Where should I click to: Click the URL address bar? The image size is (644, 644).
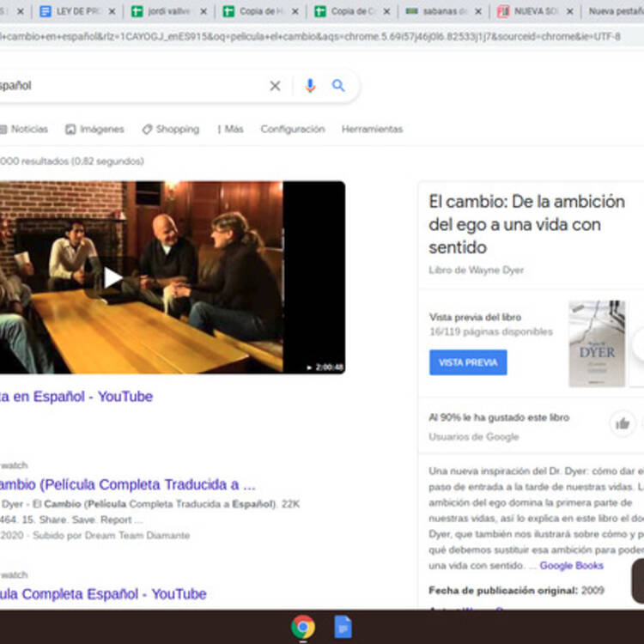pyautogui.click(x=320, y=37)
